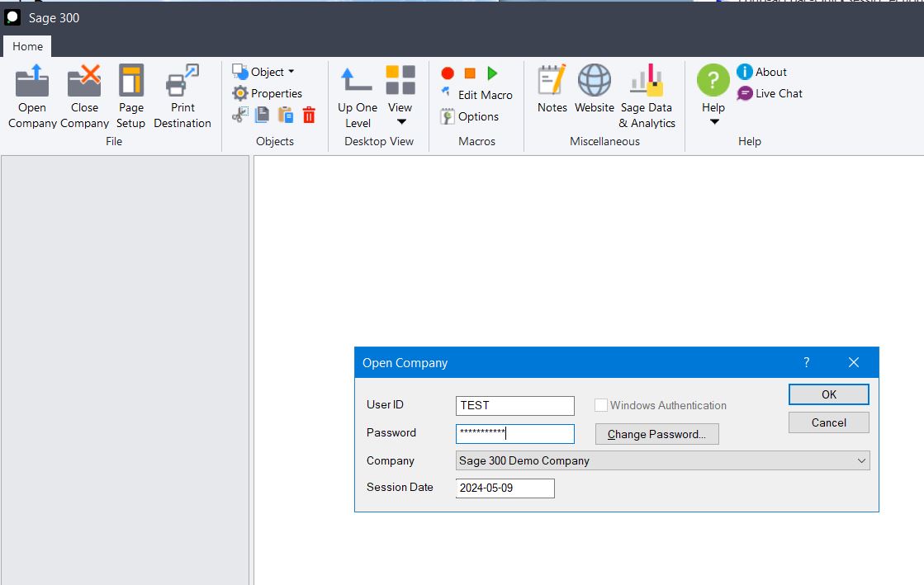Screen dimensions: 924x585
Task: Open Notes from the Miscellaneous group
Action: (552, 88)
